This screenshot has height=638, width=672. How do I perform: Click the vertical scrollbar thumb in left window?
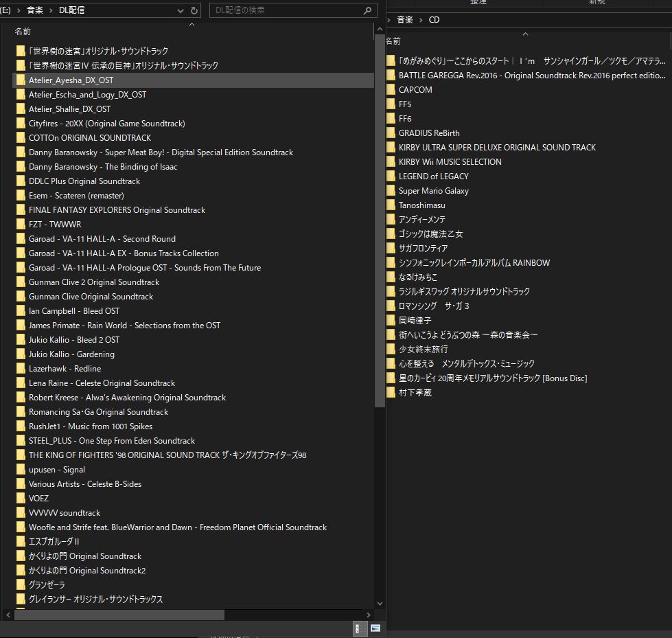pos(380,221)
